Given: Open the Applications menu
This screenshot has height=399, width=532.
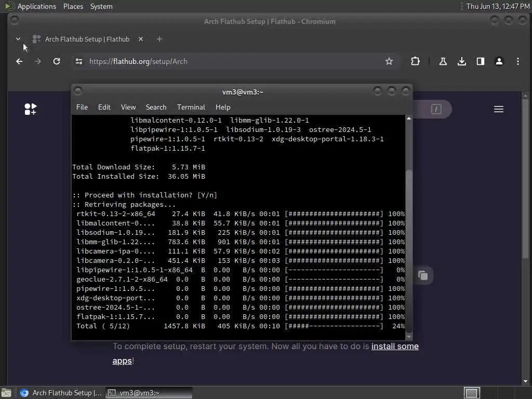Looking at the screenshot, I should 37,6.
